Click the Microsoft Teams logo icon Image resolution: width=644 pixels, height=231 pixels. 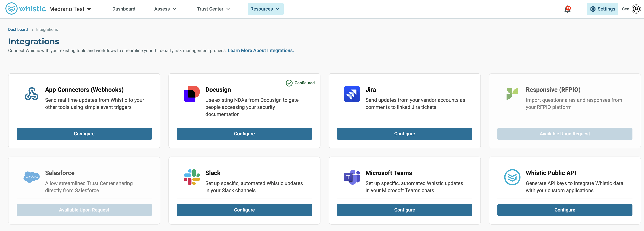point(352,177)
